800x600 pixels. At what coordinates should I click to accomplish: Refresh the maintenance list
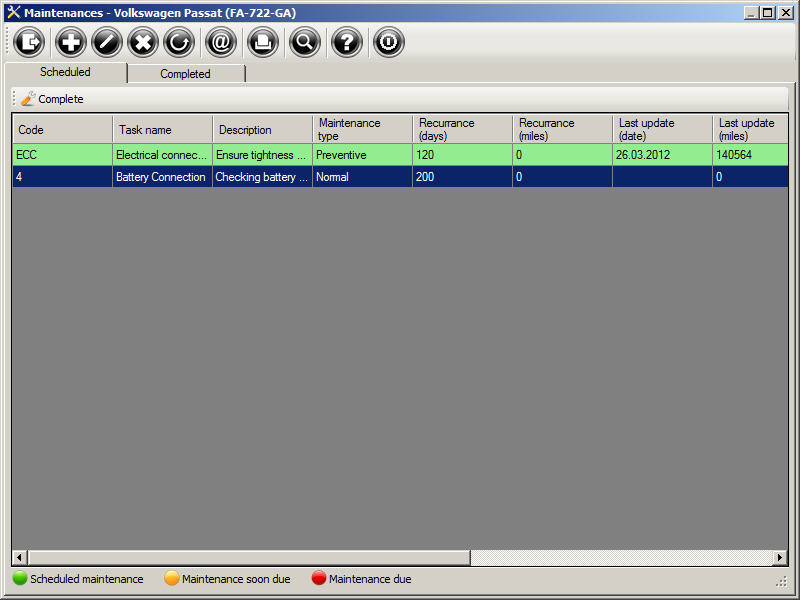click(179, 42)
